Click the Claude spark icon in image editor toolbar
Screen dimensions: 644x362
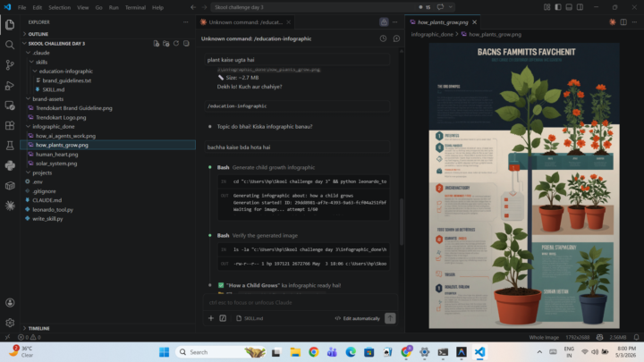(613, 22)
